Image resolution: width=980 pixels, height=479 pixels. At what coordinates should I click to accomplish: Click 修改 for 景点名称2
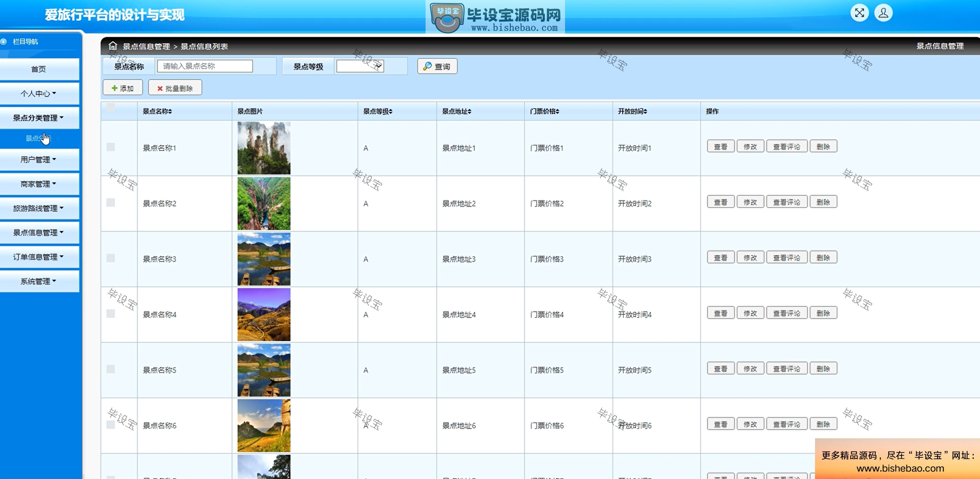point(750,202)
